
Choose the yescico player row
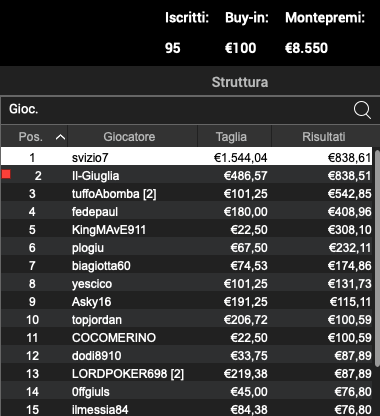click(x=187, y=284)
